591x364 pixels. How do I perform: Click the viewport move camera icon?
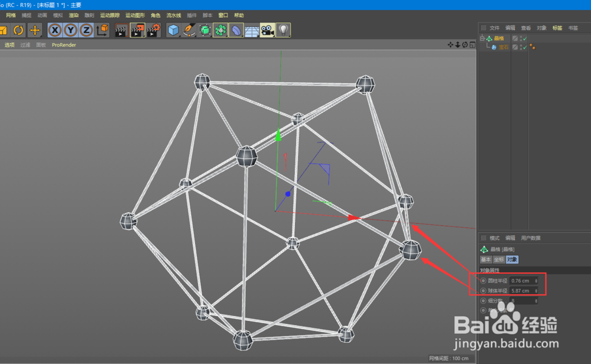point(450,45)
